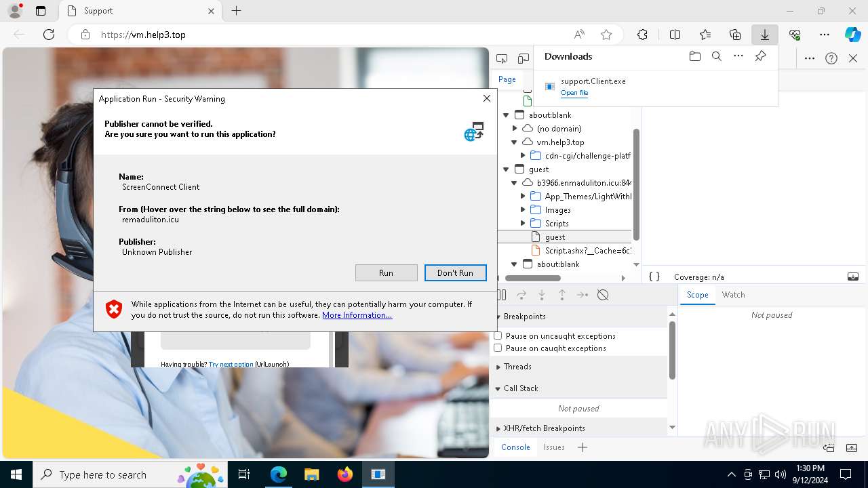Click the step out debugger icon
The image size is (868, 488).
(x=562, y=295)
